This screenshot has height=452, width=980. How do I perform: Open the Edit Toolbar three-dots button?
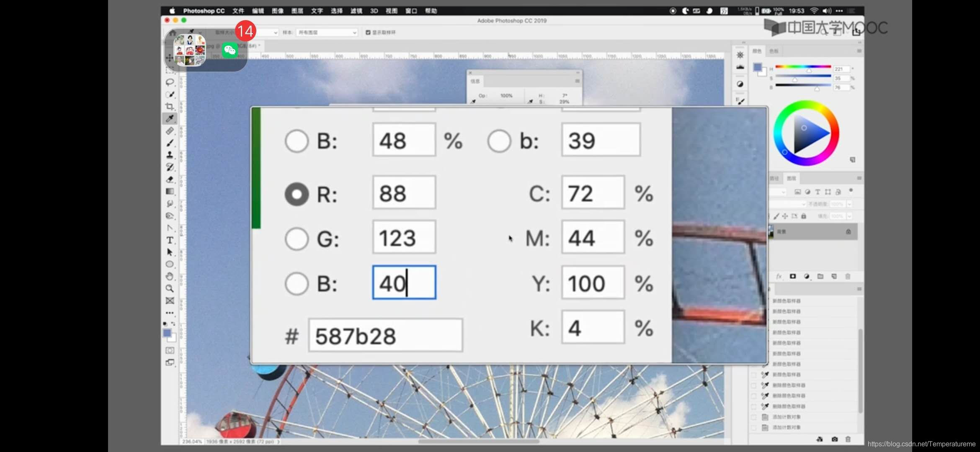[170, 313]
